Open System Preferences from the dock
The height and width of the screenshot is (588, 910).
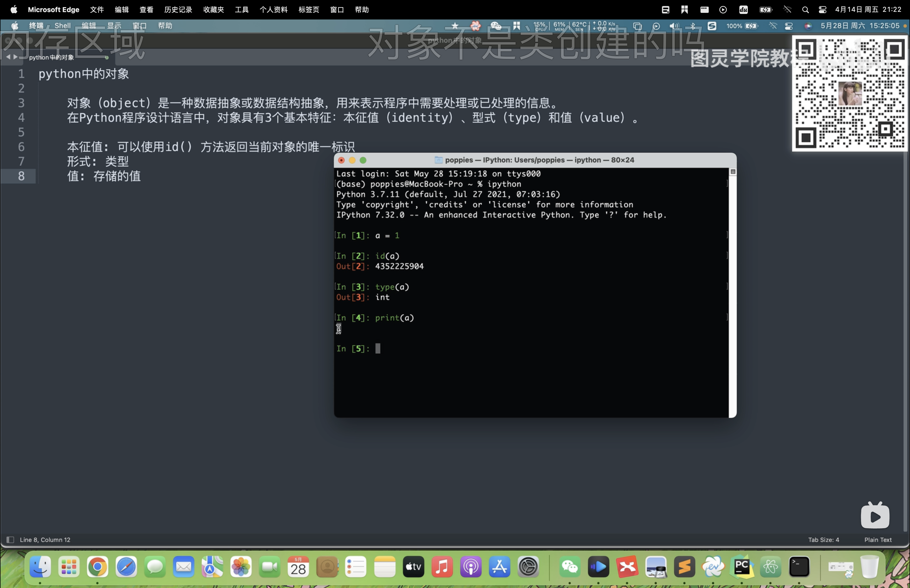pyautogui.click(x=528, y=567)
